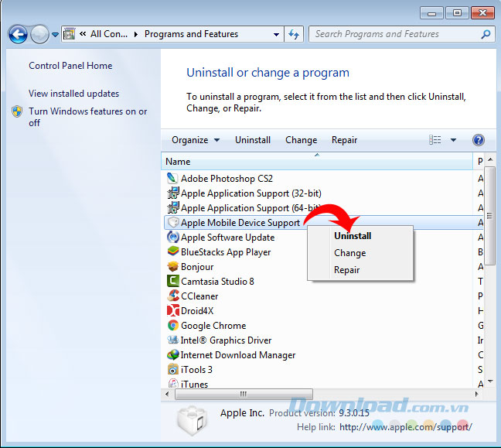Image resolution: width=501 pixels, height=448 pixels.
Task: Select the Bonjour row text
Action: [x=197, y=267]
